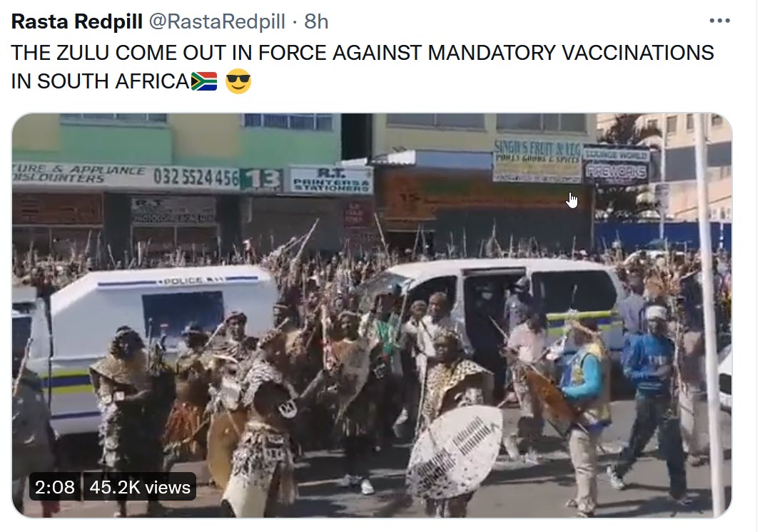Click the Fireworks shop sign in video
Screen dimensions: 765x532
(x=616, y=171)
